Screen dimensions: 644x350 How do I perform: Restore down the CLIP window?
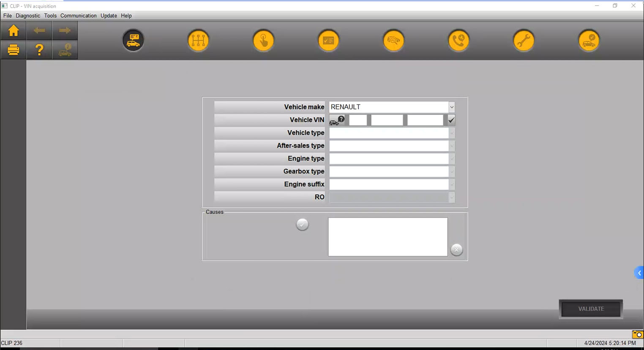pyautogui.click(x=615, y=6)
